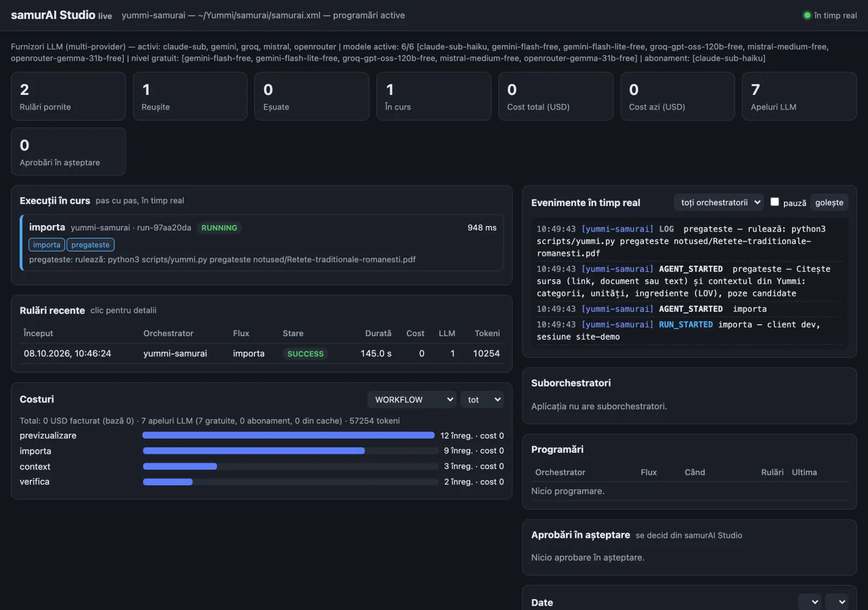
Task: Open the 'toți orchestratorii' filter dropdown
Action: [719, 202]
